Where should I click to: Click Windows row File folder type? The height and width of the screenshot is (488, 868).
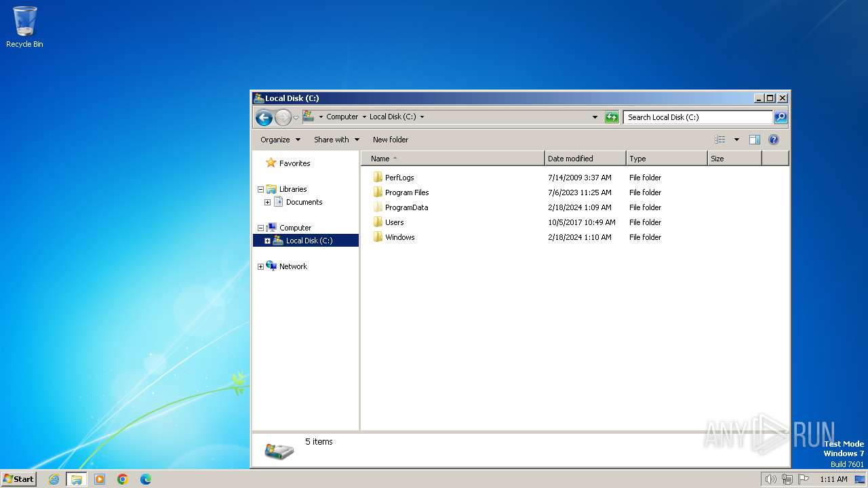[645, 237]
